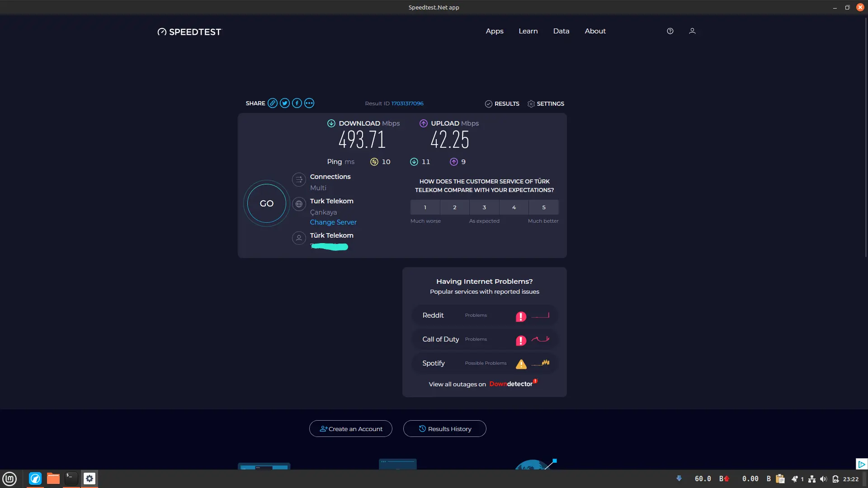Rate customer service 4
868x488 pixels.
(514, 207)
